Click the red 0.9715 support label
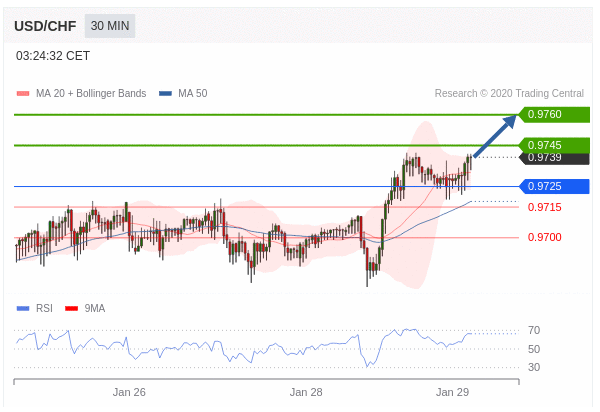This screenshot has width=600, height=412. click(545, 207)
